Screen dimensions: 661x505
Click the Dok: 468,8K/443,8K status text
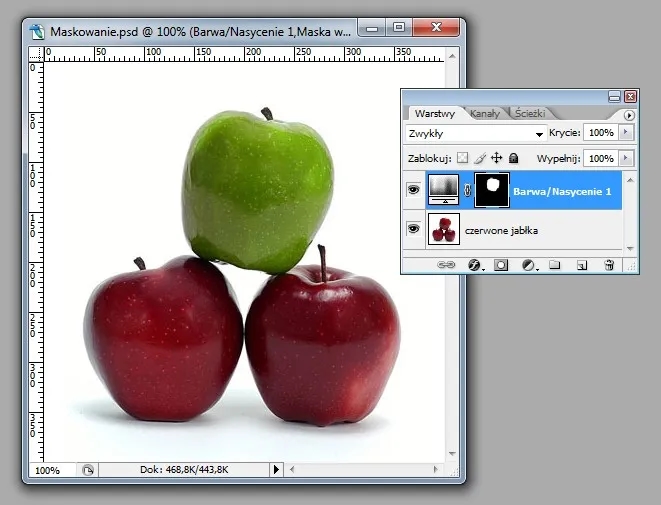point(184,470)
